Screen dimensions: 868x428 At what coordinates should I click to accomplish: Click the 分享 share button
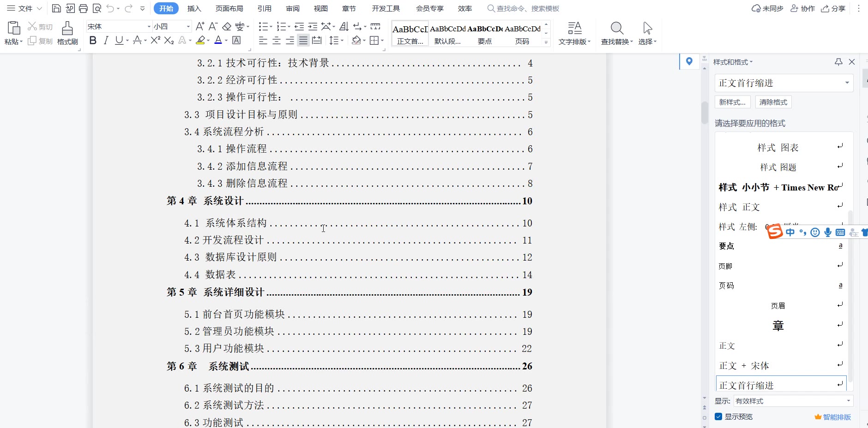tap(833, 8)
